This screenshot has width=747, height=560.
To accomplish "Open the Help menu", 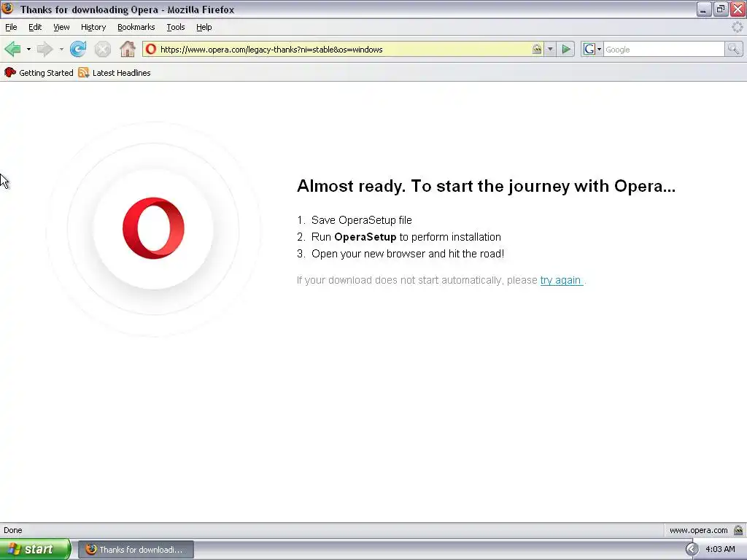I will [x=204, y=27].
